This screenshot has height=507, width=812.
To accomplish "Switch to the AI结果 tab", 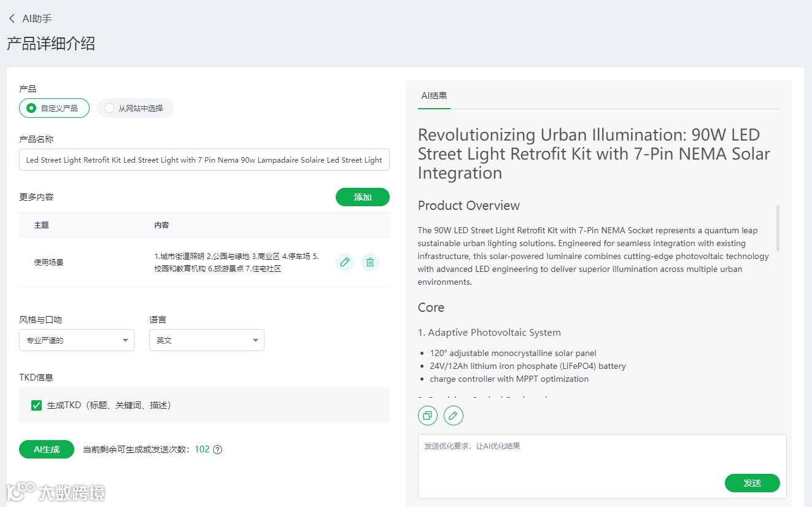I will 434,96.
